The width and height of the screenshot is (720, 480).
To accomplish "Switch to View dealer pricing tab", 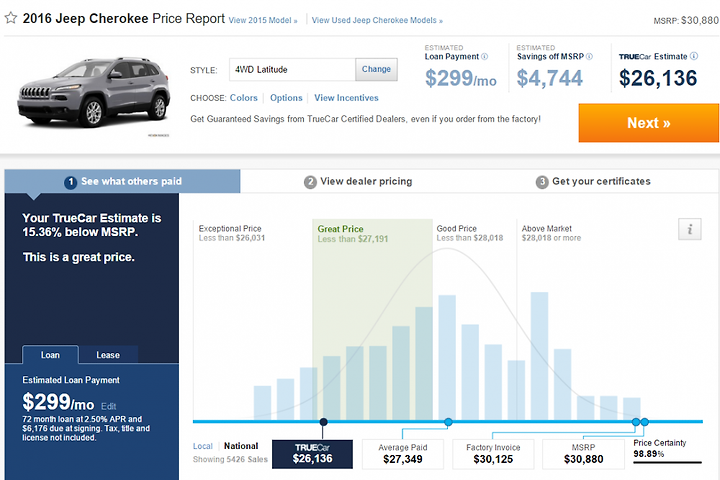I will tap(358, 181).
